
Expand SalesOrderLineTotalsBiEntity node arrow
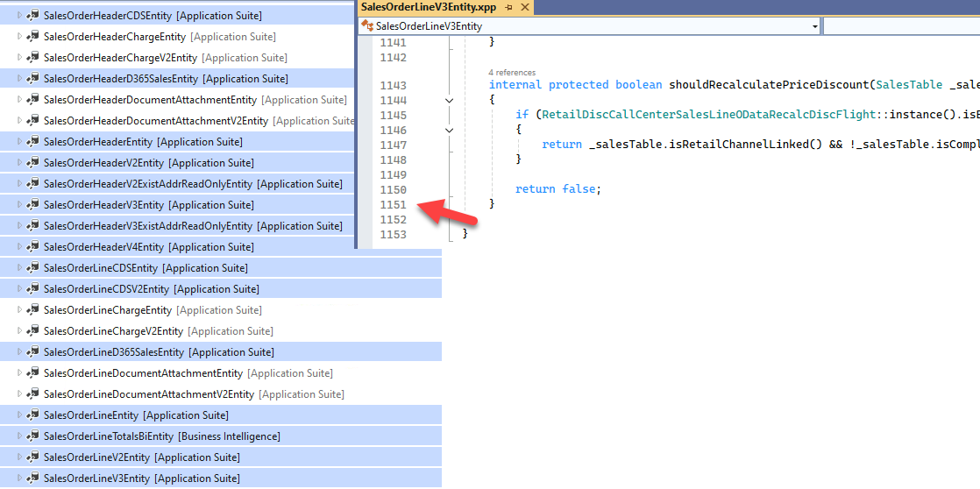click(x=19, y=436)
